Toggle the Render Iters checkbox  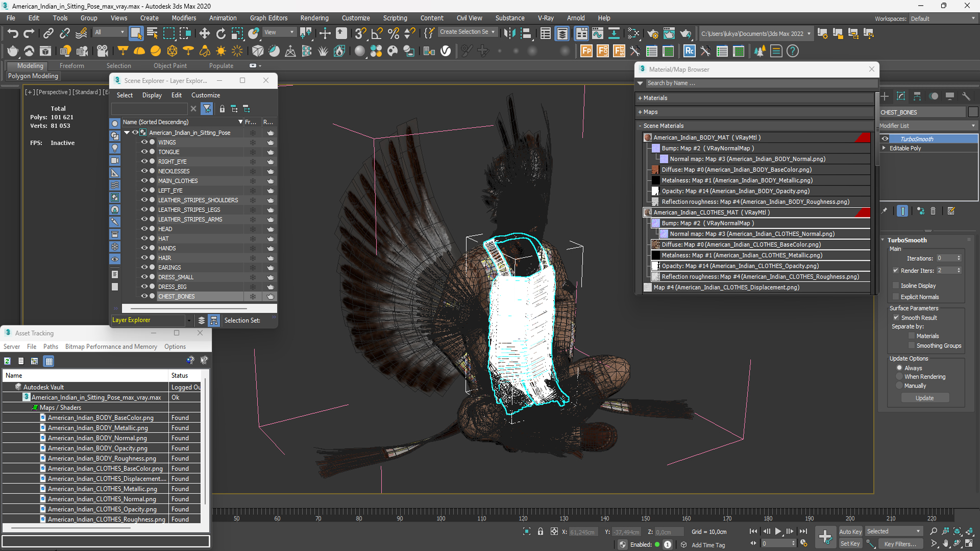click(x=896, y=270)
